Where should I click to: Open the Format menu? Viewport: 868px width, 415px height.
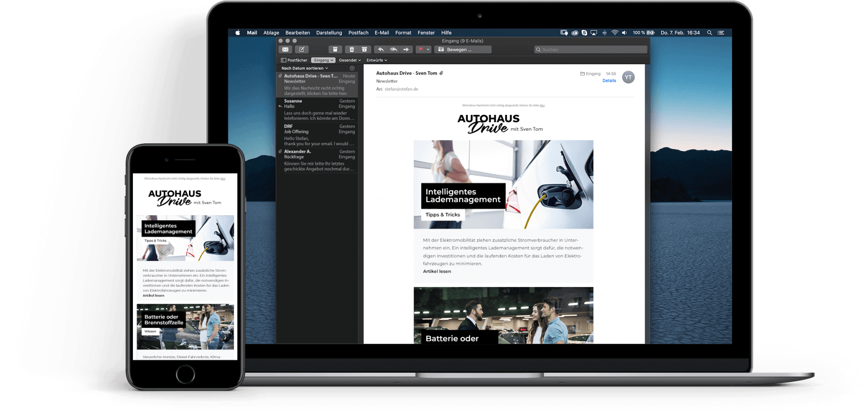click(403, 33)
